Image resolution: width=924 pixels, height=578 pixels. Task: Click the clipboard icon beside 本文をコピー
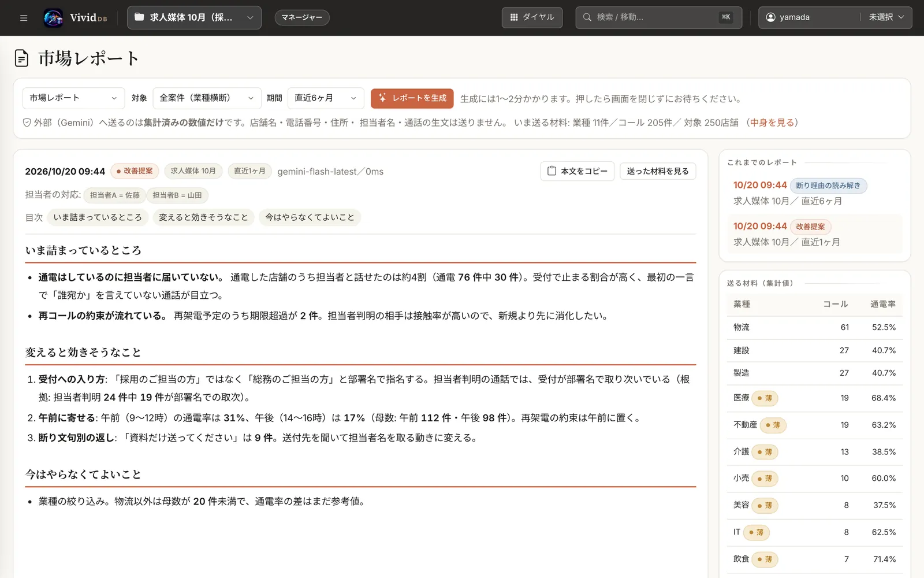[x=552, y=171]
